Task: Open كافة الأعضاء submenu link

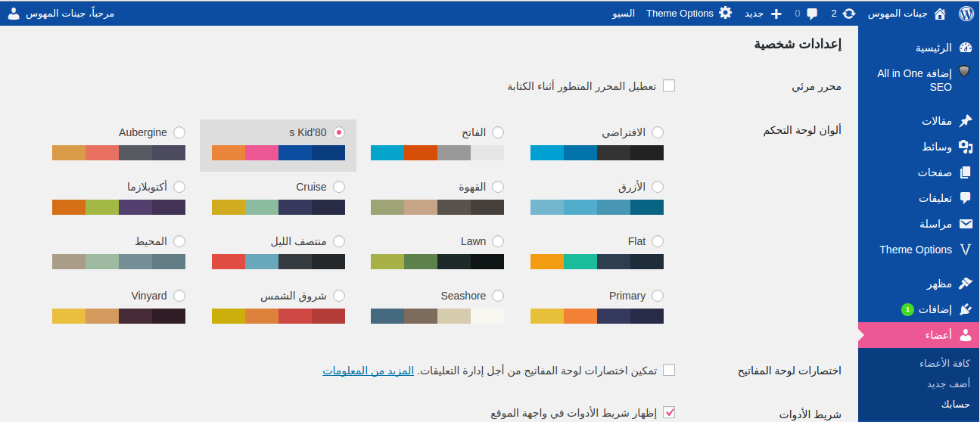Action: click(945, 363)
